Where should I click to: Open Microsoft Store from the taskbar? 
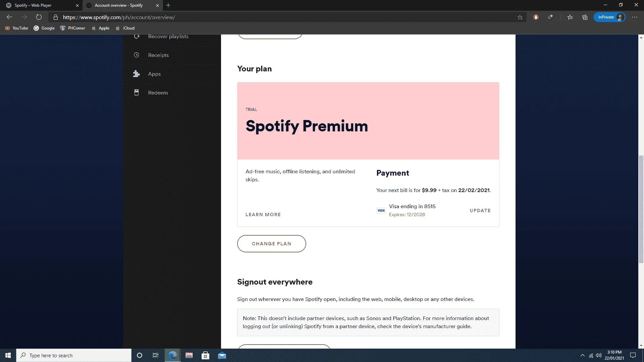pos(205,355)
